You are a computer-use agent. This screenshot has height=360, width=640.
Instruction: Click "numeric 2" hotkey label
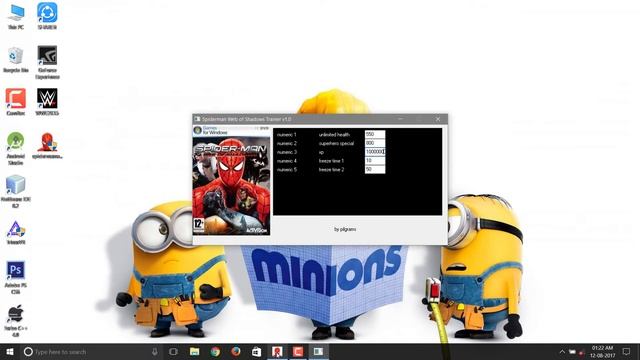pyautogui.click(x=287, y=144)
